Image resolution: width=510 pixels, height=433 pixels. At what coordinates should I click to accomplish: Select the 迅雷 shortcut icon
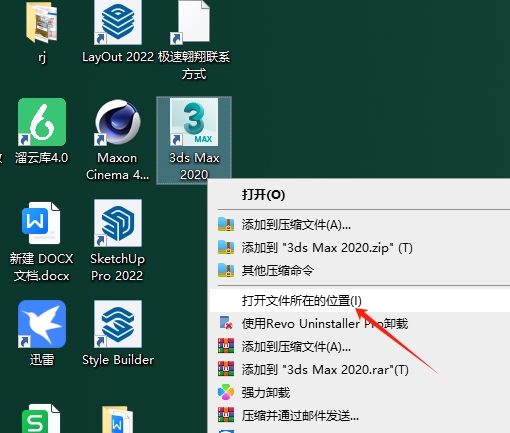pyautogui.click(x=42, y=324)
